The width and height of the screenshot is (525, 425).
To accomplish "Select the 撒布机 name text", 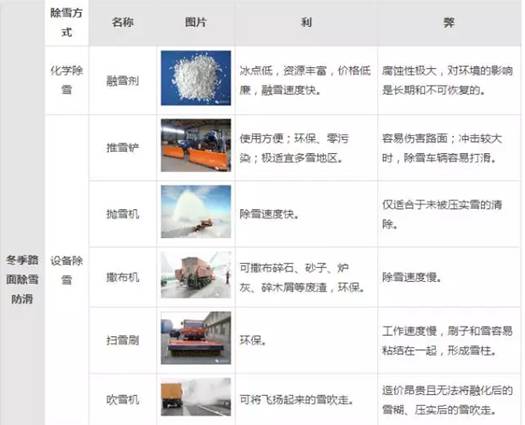I will (x=123, y=277).
